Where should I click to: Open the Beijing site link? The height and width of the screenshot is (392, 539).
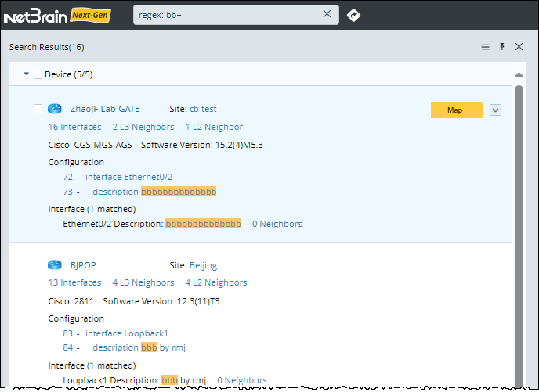(x=203, y=265)
